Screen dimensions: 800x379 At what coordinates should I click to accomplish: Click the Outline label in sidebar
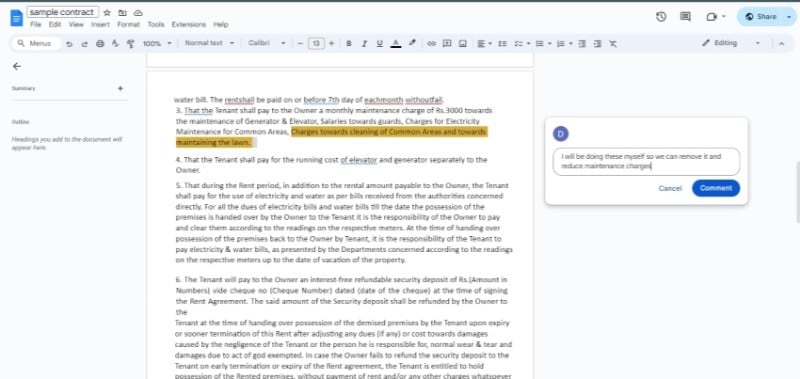click(x=20, y=122)
